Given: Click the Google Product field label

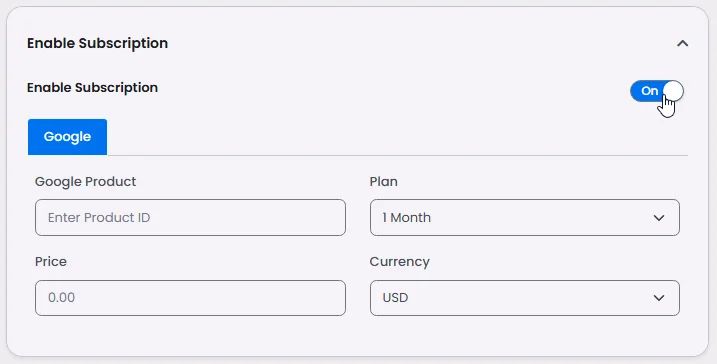Looking at the screenshot, I should (x=86, y=182).
